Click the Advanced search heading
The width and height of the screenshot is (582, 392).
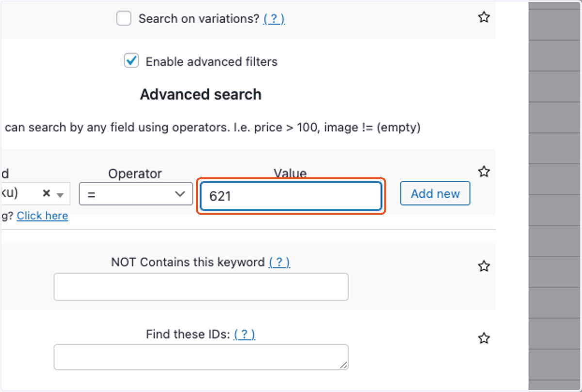click(x=201, y=94)
